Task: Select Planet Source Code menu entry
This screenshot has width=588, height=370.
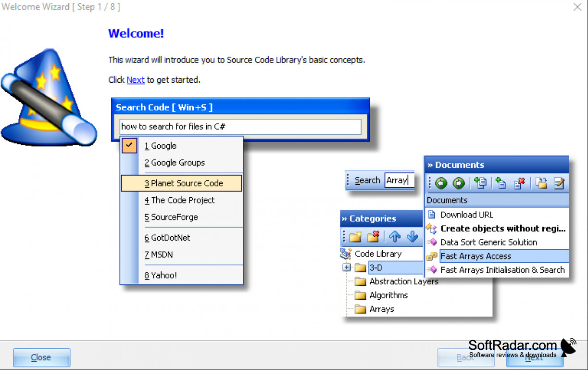Action: coord(181,183)
